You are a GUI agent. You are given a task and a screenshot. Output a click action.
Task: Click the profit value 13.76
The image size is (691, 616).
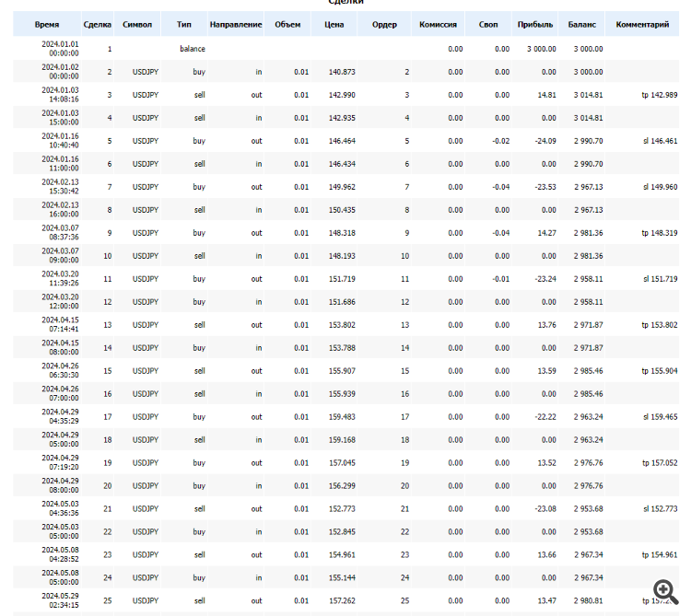547,325
